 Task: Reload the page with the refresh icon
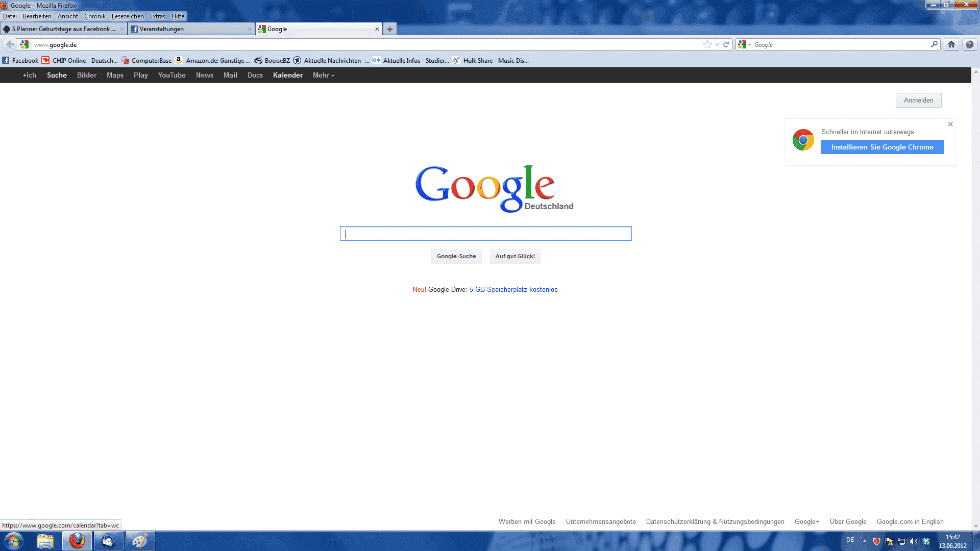tap(726, 44)
